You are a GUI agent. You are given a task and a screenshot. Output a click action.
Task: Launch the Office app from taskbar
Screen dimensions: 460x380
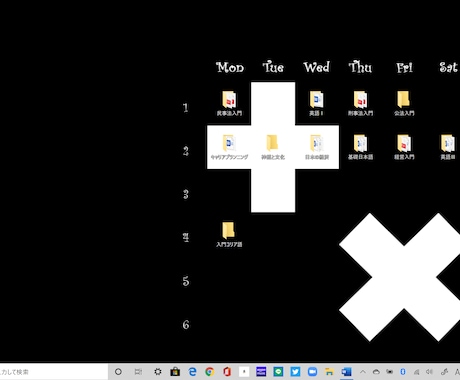pos(227,372)
